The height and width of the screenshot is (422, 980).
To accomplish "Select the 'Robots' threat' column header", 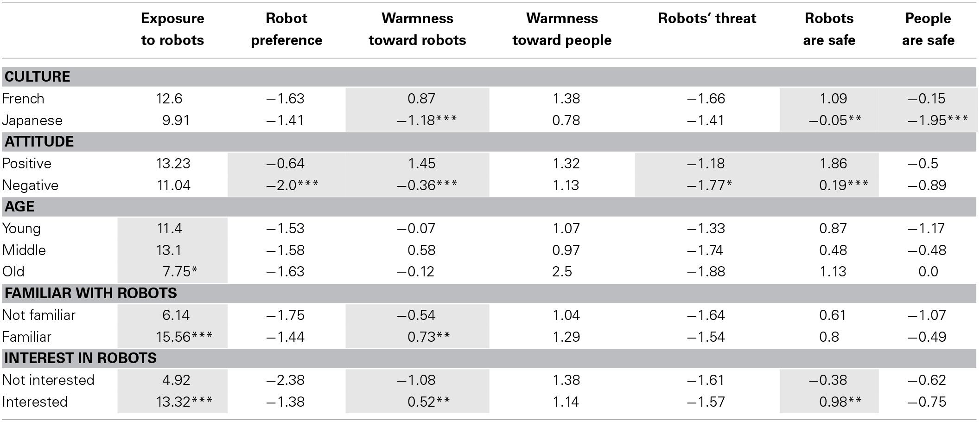I will [x=707, y=19].
